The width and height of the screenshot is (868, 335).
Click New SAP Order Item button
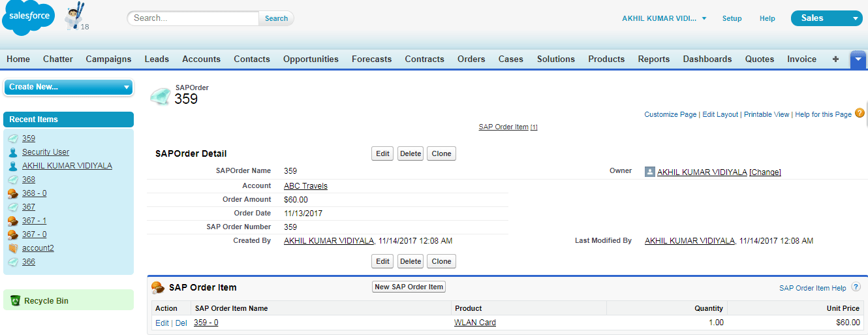point(409,287)
